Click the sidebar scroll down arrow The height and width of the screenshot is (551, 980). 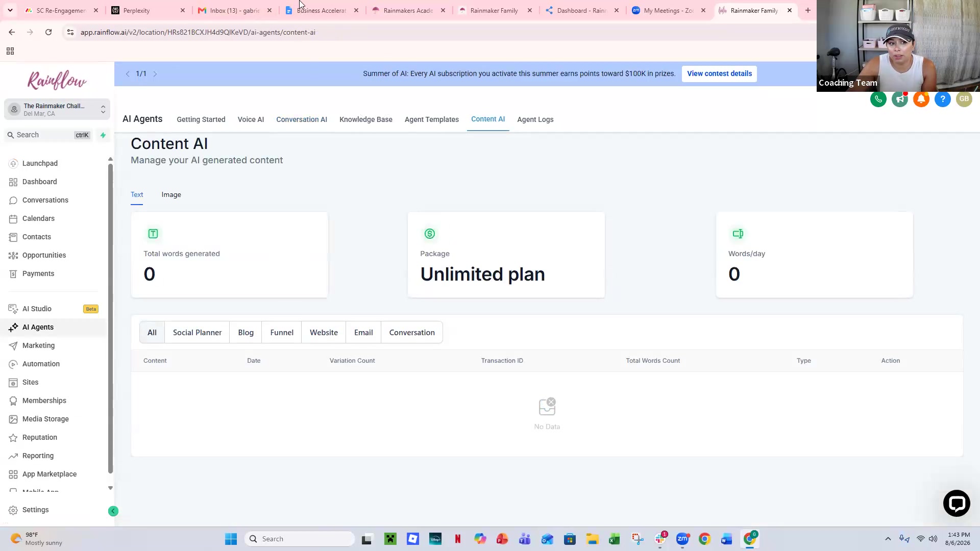point(110,488)
